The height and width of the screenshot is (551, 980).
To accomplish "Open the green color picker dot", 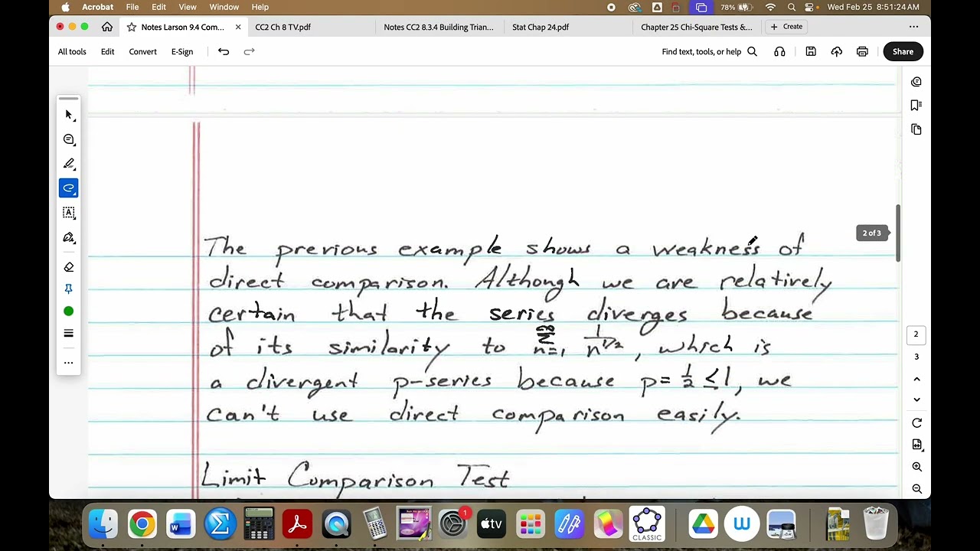I will 68,311.
